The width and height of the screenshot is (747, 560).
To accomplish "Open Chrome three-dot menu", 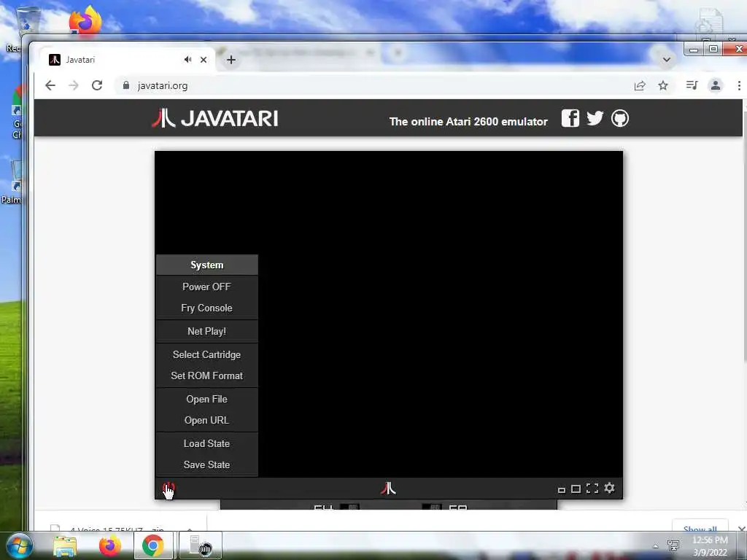I will click(x=739, y=85).
